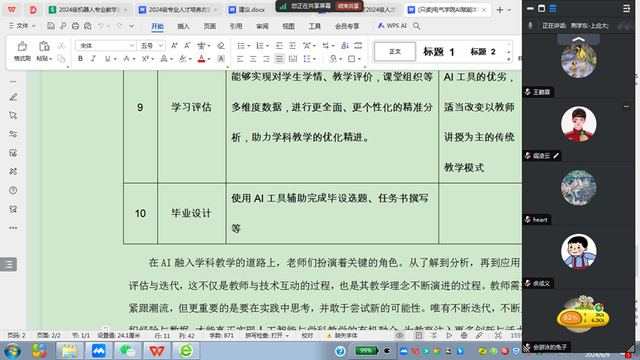Click the page layout view icon in status bar
Viewport: 640px width, 360px height.
[418, 336]
